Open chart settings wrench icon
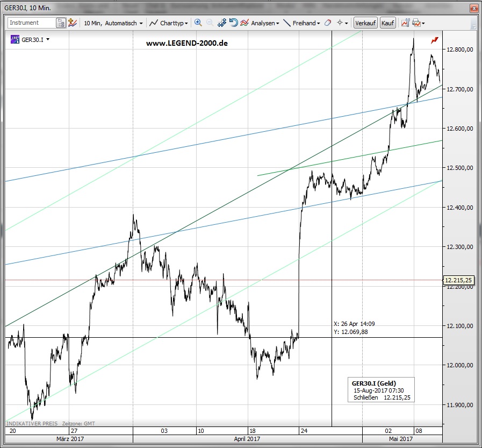This screenshot has width=482, height=448. (405, 23)
